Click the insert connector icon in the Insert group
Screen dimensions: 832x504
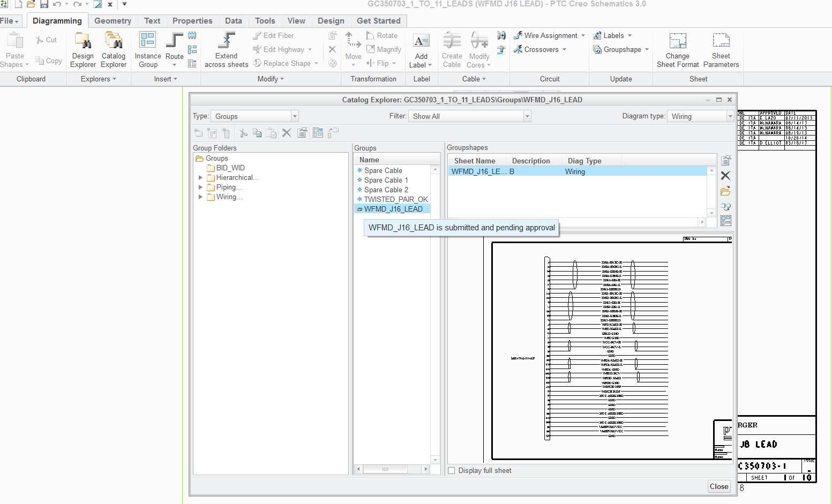coord(192,35)
